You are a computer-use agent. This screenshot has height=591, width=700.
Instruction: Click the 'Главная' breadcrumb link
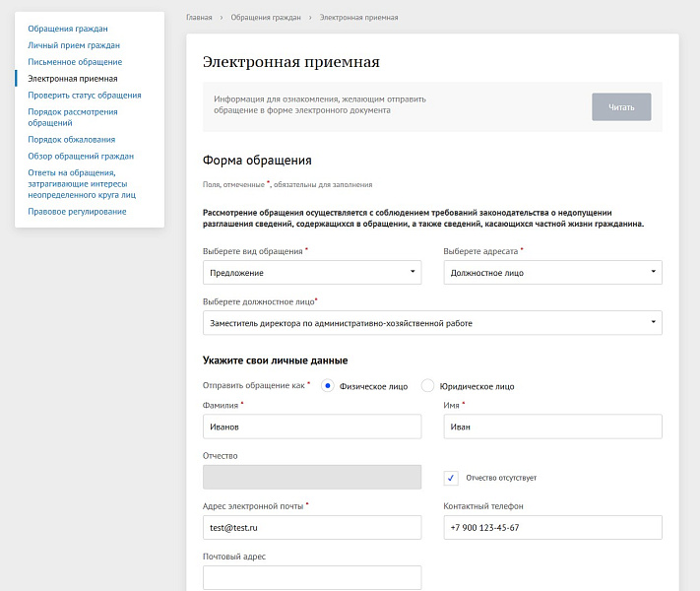(x=199, y=18)
